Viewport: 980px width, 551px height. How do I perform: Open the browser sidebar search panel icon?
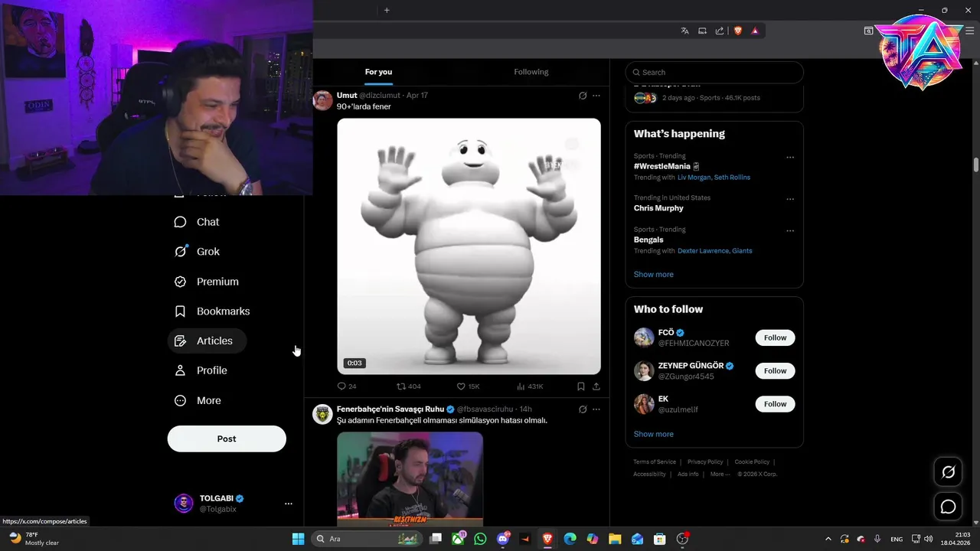click(x=868, y=31)
